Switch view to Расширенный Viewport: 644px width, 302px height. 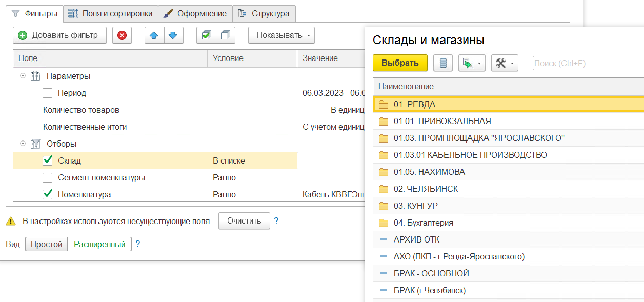pos(99,244)
